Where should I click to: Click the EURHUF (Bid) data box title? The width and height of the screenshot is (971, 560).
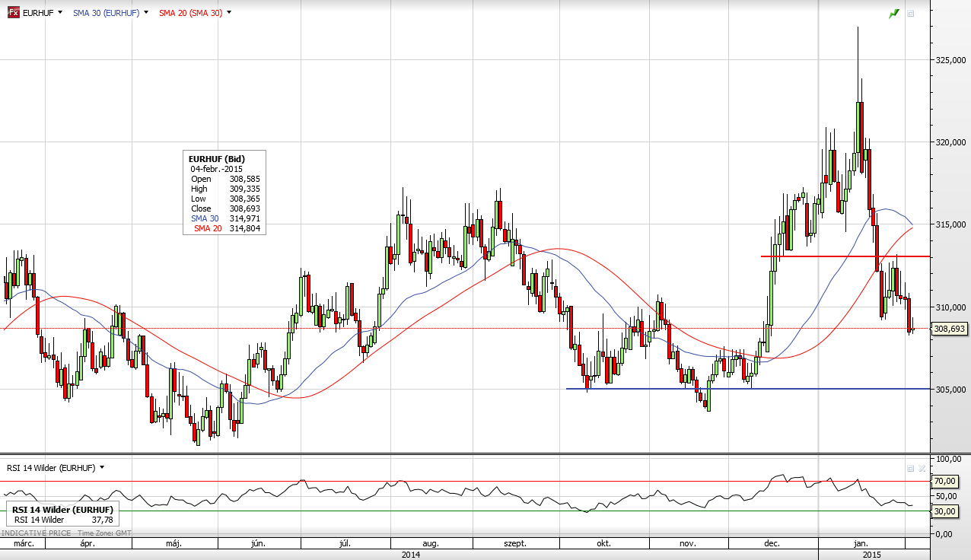click(217, 159)
